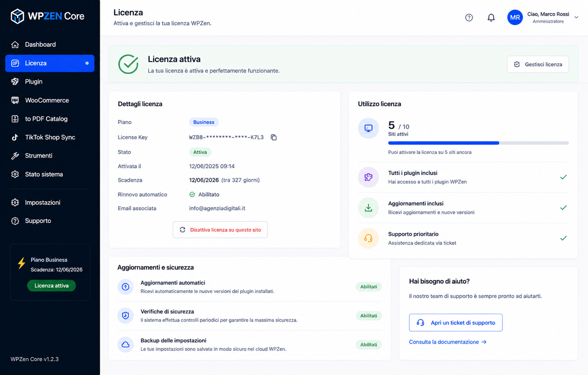Viewport: 588px width, 375px height.
Task: Click the puzzle icon for Tutti i plugin inclusi
Action: pyautogui.click(x=369, y=177)
